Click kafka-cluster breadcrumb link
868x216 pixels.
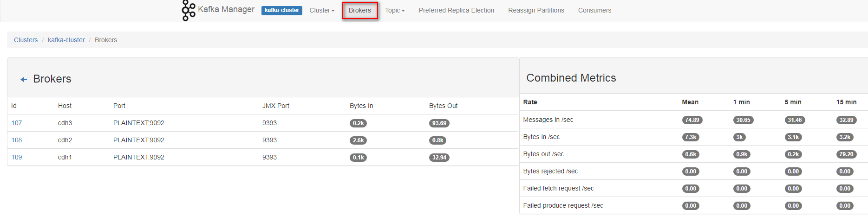66,40
